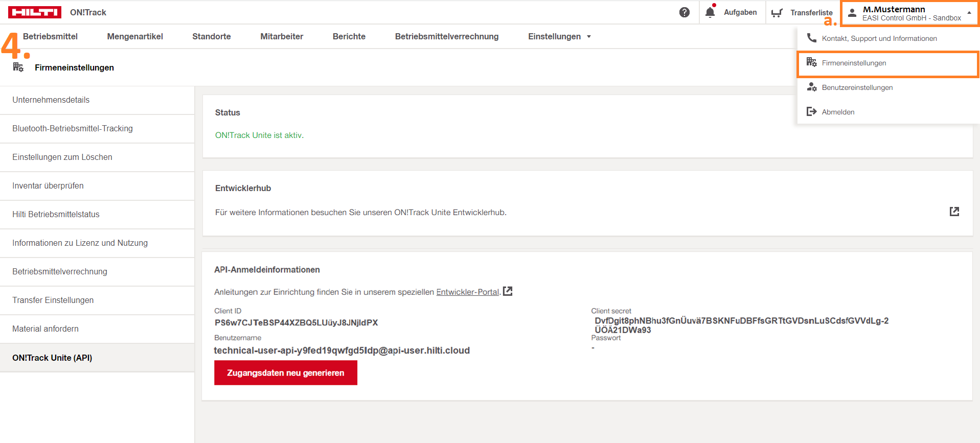The height and width of the screenshot is (443, 980).
Task: Switch to the Mitarbeiter tab
Action: pos(282,36)
